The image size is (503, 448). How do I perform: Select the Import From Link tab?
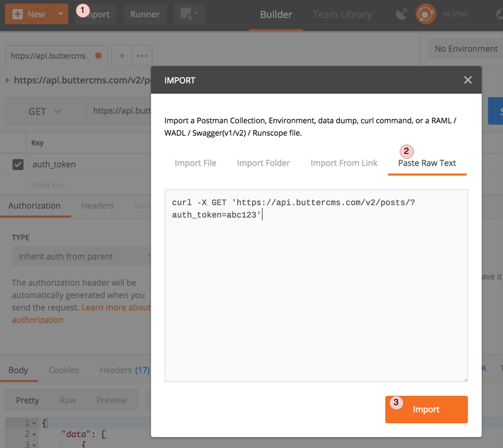(344, 163)
